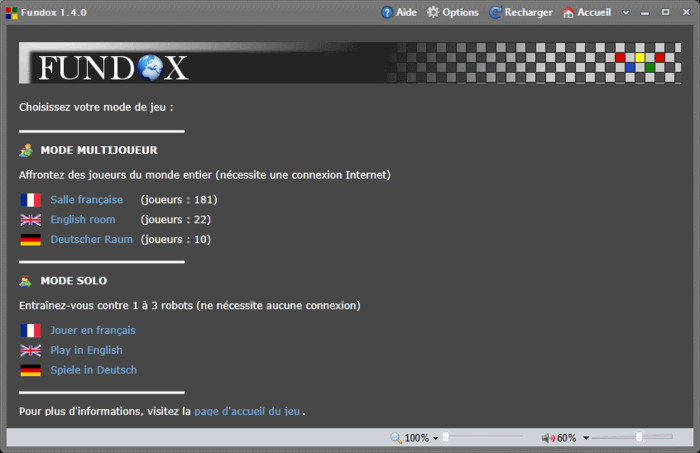Minimize the Fundox window
This screenshot has height=453, width=700.
pyautogui.click(x=645, y=12)
